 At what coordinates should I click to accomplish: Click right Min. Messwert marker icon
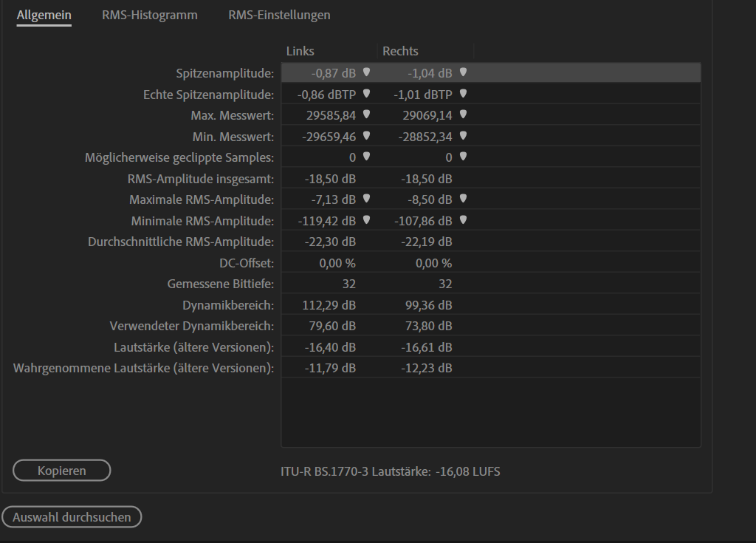463,136
